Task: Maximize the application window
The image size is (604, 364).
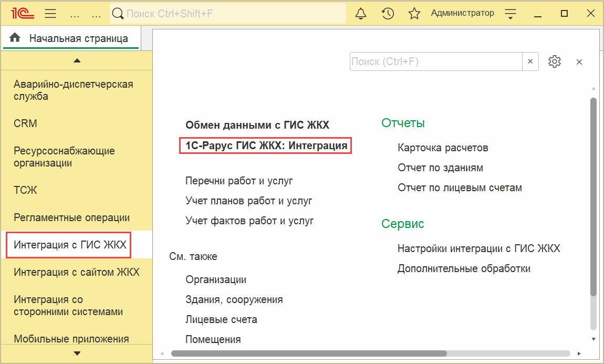Action: [x=564, y=14]
